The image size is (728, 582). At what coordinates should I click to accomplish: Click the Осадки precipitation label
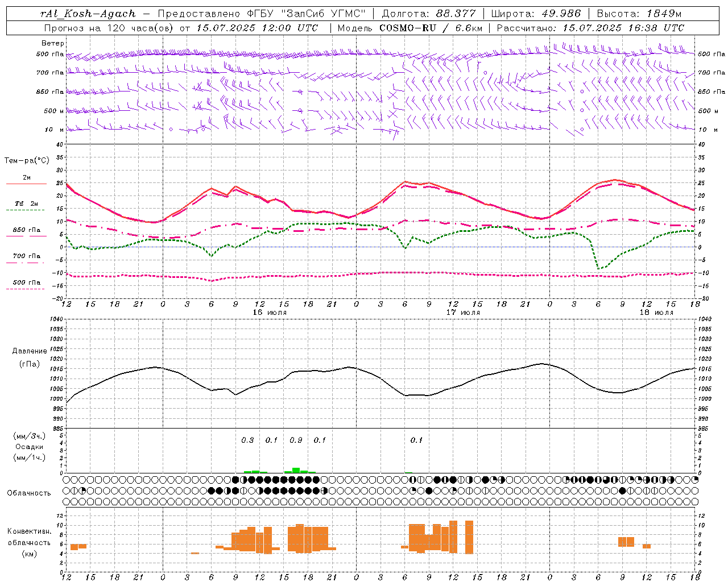pyautogui.click(x=29, y=447)
